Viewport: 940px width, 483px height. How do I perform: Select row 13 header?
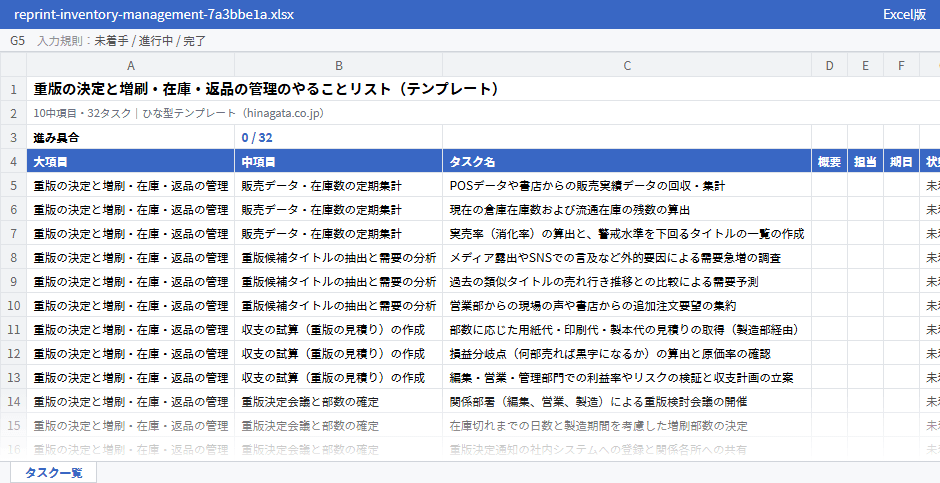[x=13, y=377]
